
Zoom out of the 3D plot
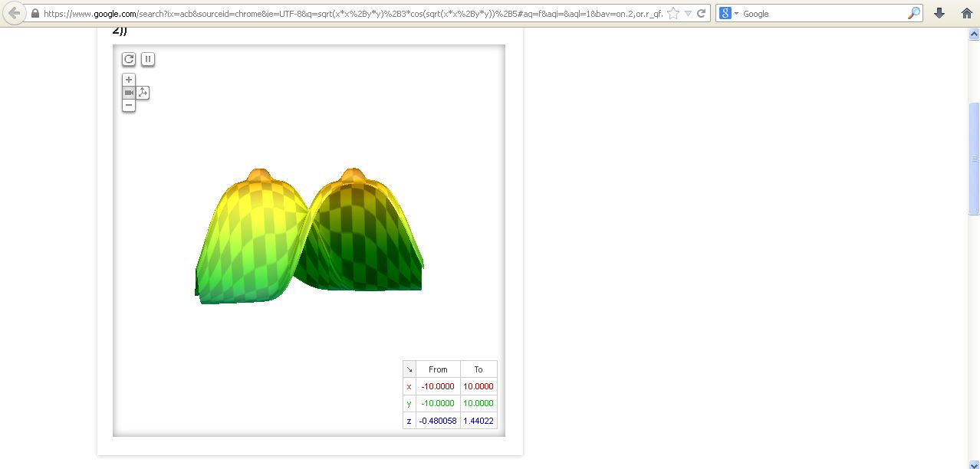[129, 105]
